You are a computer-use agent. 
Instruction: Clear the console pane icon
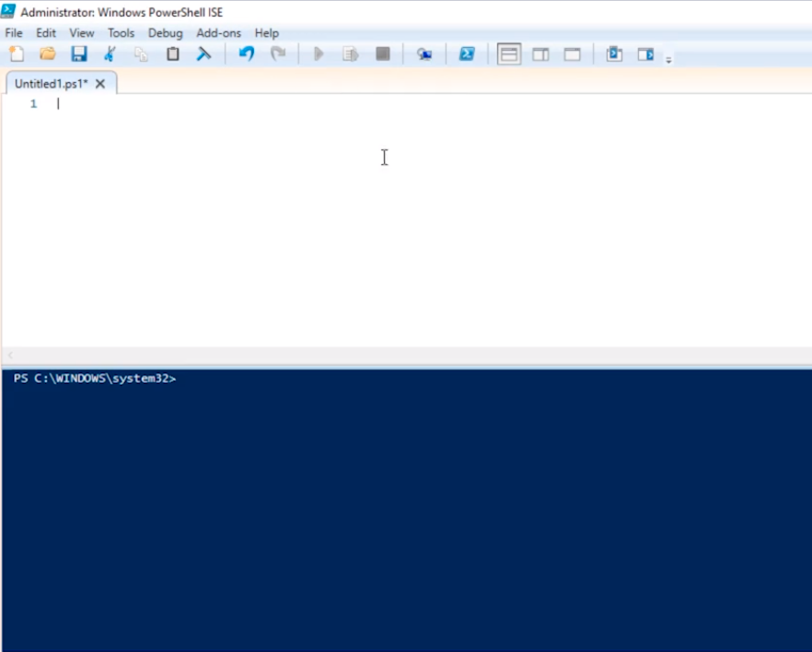(x=203, y=54)
